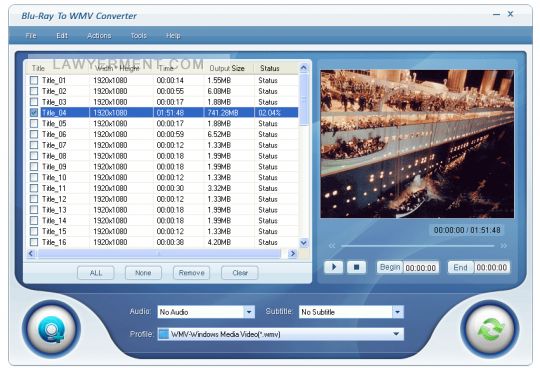Click the video preview image

click(417, 144)
